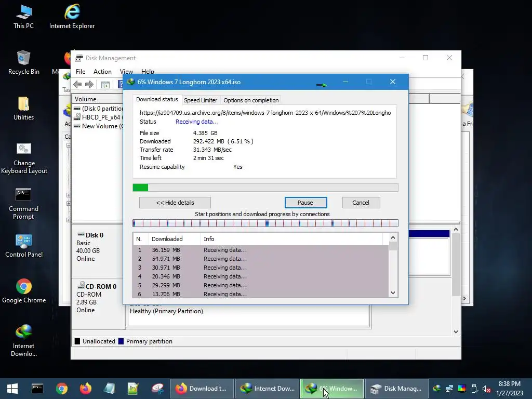Viewport: 532px width, 399px height.
Task: Select the HBCD_PE_x64 volume row
Action: pos(98,117)
